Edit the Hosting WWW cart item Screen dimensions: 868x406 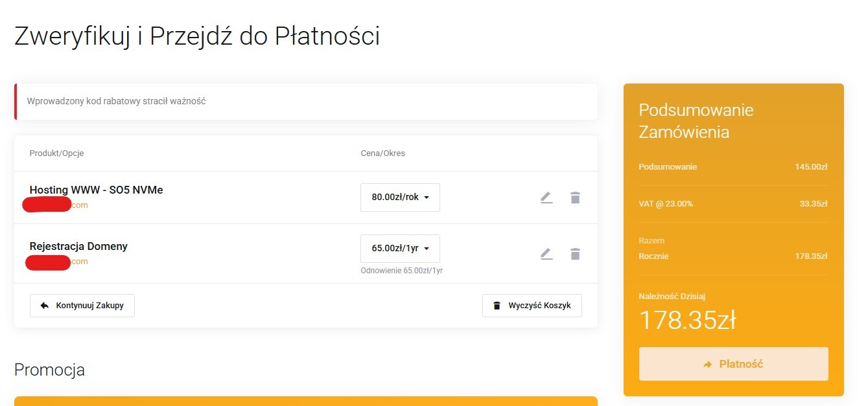[x=546, y=198]
